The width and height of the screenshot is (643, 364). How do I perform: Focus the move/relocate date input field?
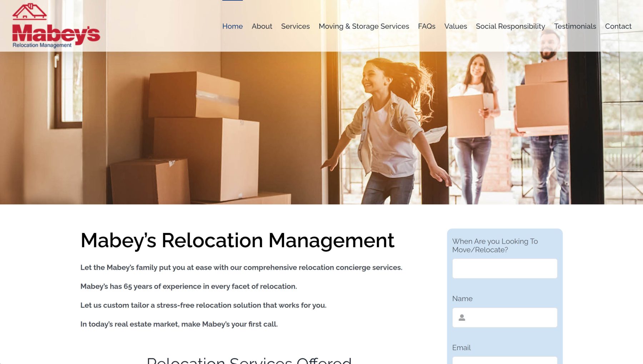(x=504, y=269)
